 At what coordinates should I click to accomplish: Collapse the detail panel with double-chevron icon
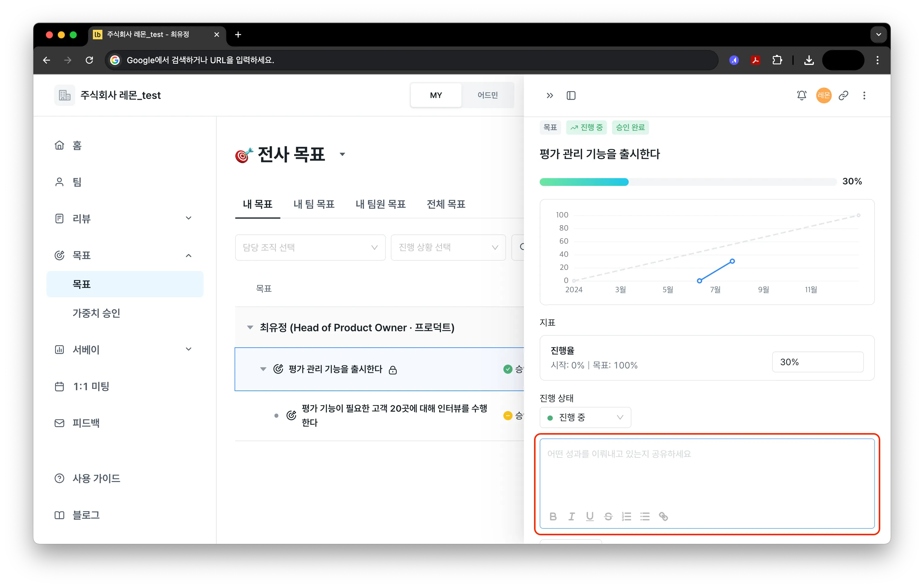[x=550, y=95]
